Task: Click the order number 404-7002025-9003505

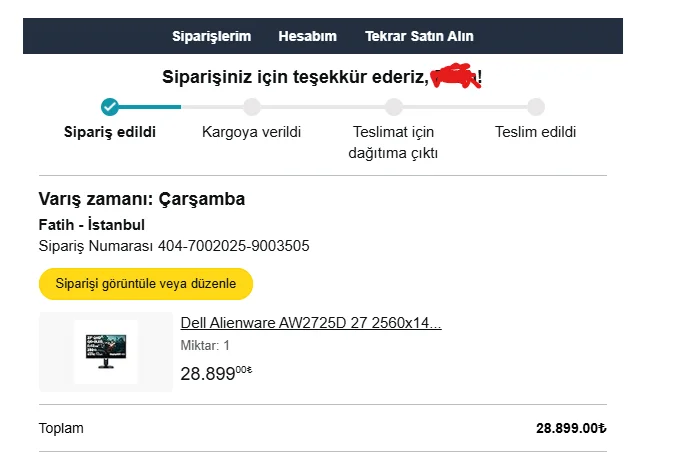Action: tap(242, 246)
